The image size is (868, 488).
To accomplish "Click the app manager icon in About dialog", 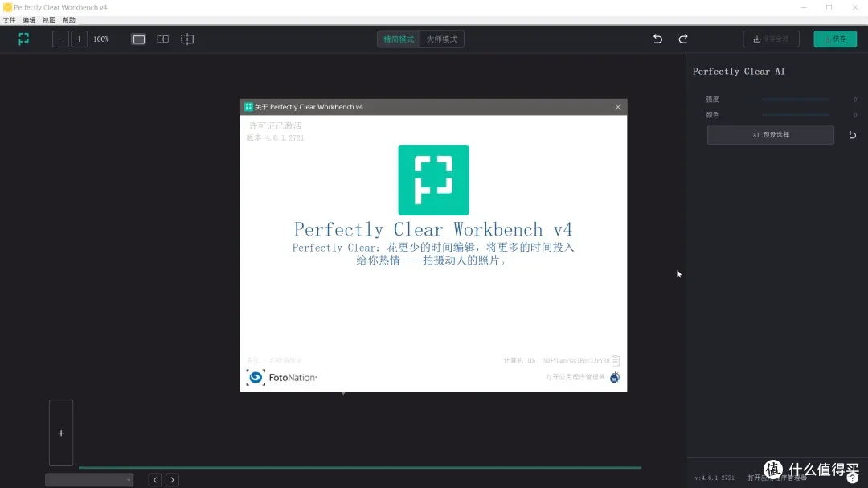I will [x=615, y=377].
